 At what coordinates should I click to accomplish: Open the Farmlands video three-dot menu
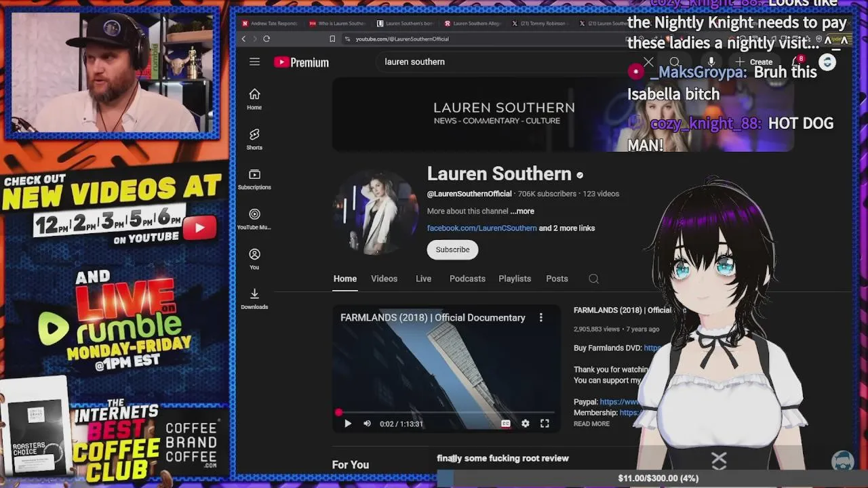coord(540,317)
